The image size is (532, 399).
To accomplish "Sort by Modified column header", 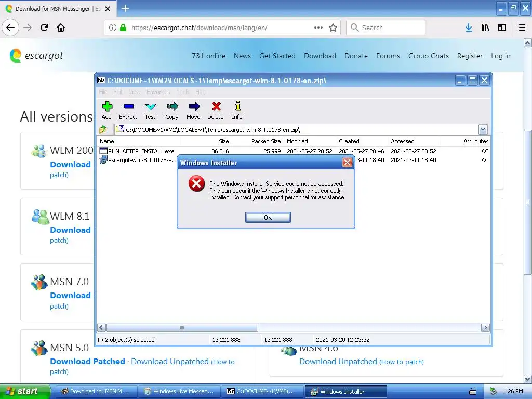I will click(x=310, y=141).
